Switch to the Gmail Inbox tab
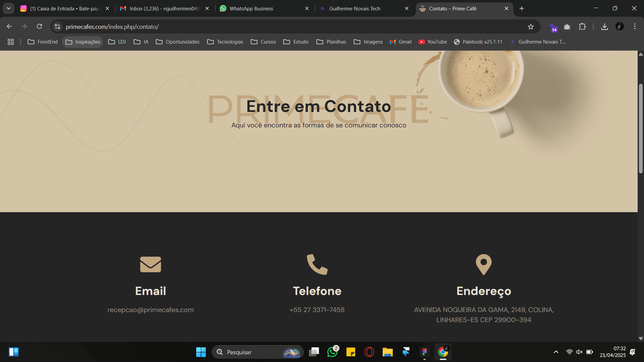 (x=158, y=8)
